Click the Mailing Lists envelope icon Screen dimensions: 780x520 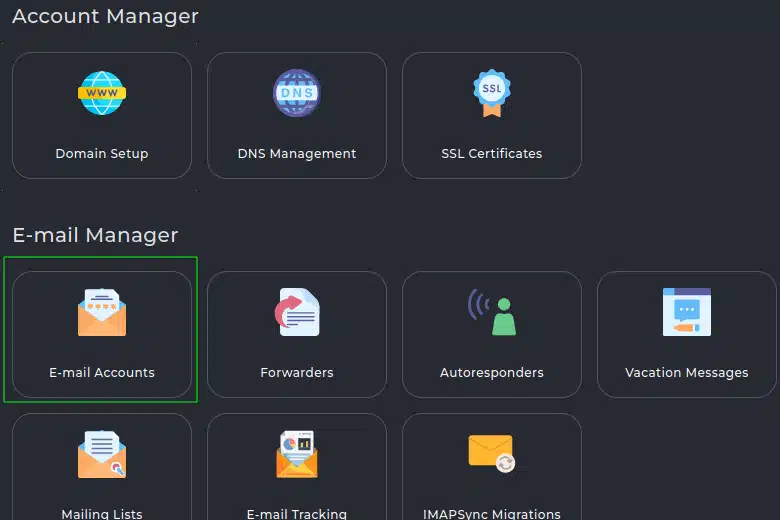point(102,454)
